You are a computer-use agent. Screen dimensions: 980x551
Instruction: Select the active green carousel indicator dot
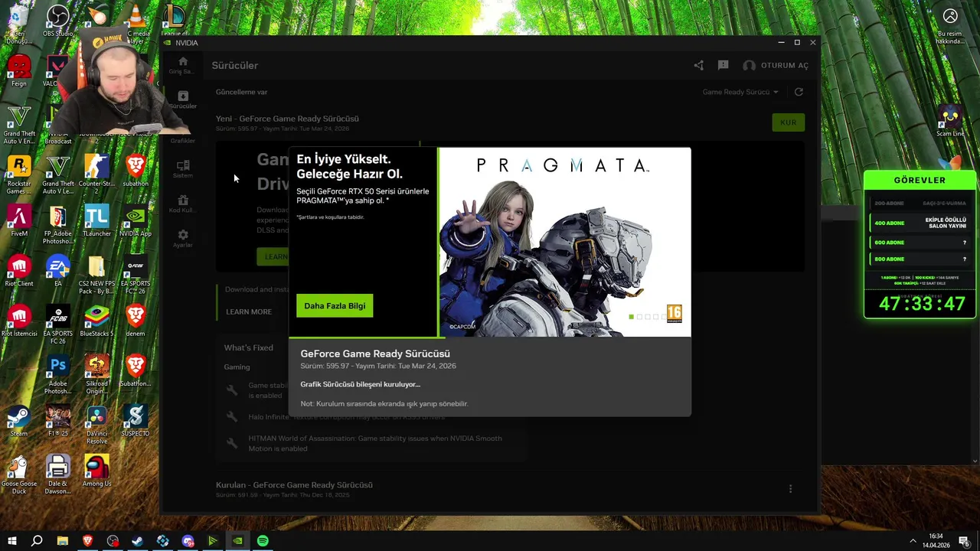pos(631,317)
